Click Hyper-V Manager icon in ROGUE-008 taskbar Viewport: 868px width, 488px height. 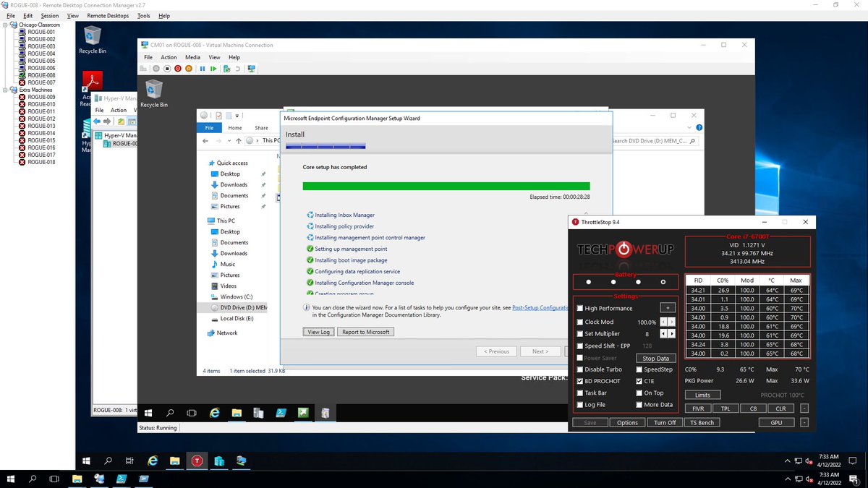tap(219, 461)
